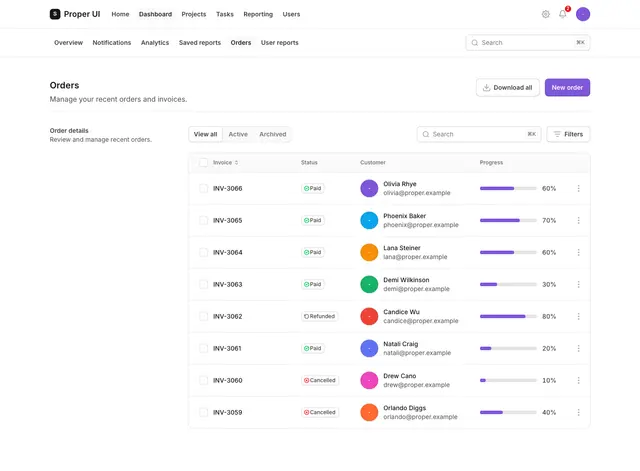Image resolution: width=640 pixels, height=471 pixels.
Task: Click the Download all button
Action: [x=508, y=87]
